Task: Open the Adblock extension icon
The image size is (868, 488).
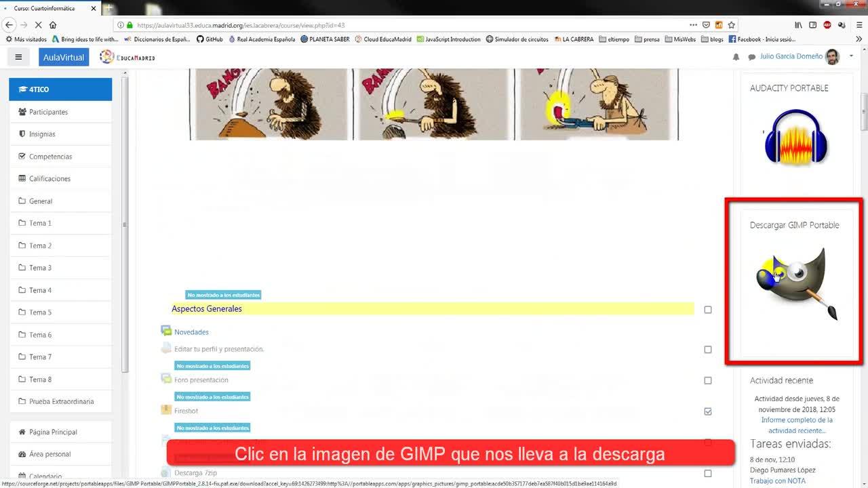Action: point(827,25)
